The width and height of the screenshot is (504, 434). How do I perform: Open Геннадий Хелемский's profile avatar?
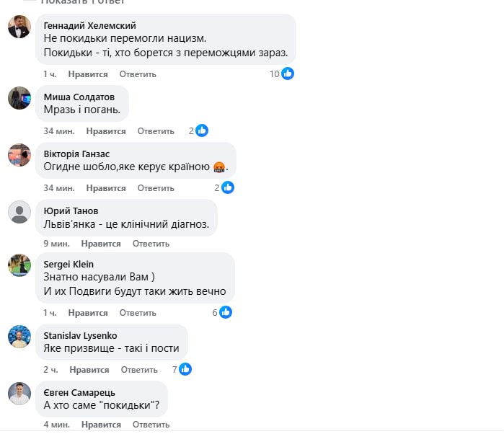[19, 27]
